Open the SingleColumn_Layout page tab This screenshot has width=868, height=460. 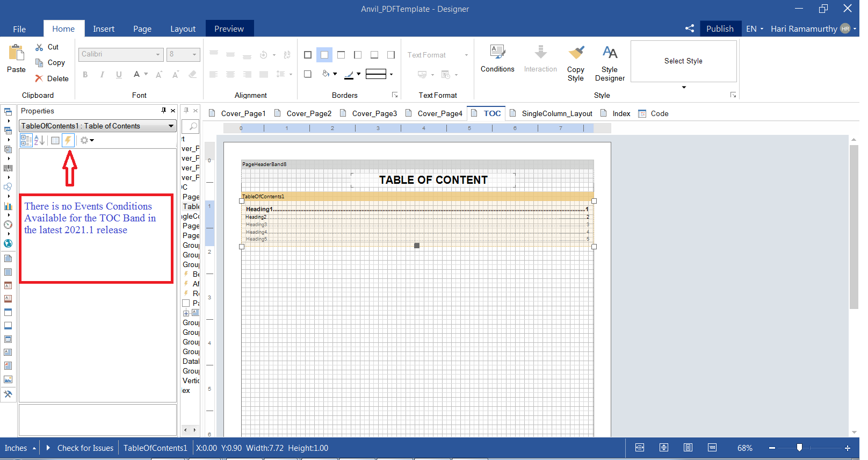556,113
